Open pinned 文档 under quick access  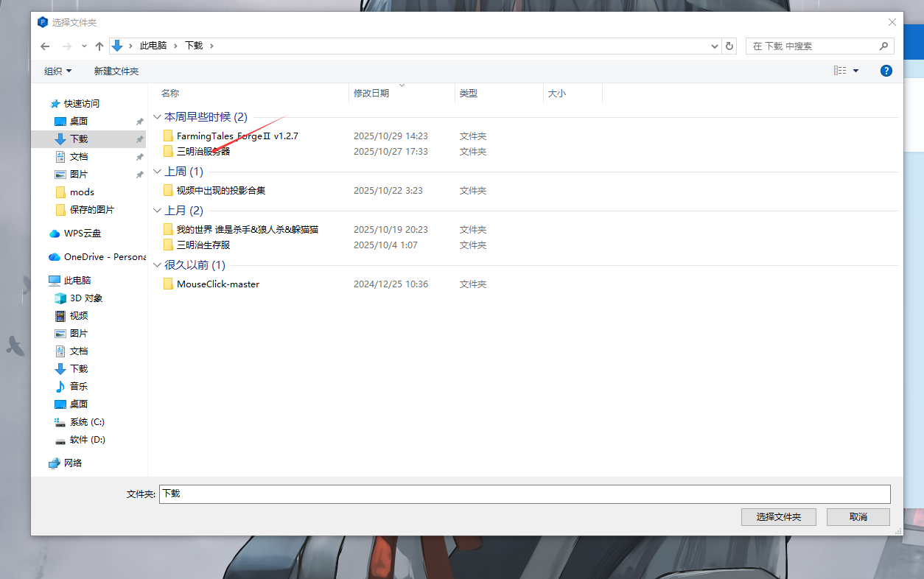coord(79,156)
